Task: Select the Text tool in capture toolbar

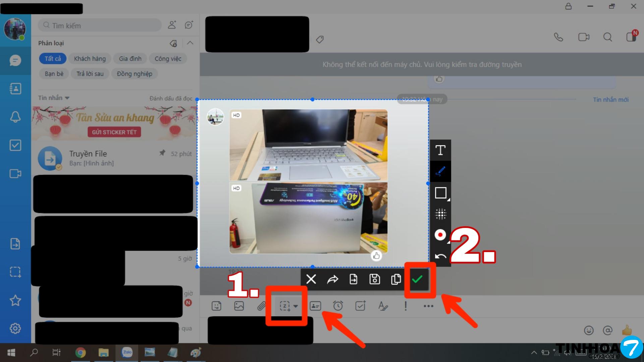Action: (x=440, y=150)
